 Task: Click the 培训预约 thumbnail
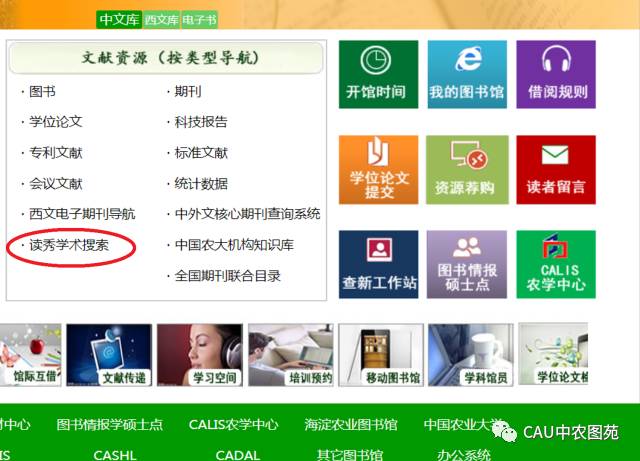coord(291,355)
